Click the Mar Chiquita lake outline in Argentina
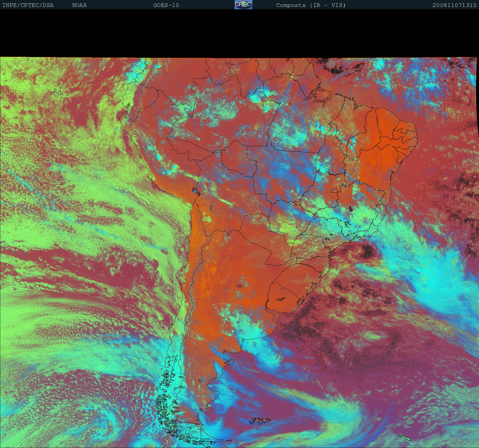Image resolution: width=479 pixels, height=448 pixels. [x=240, y=286]
